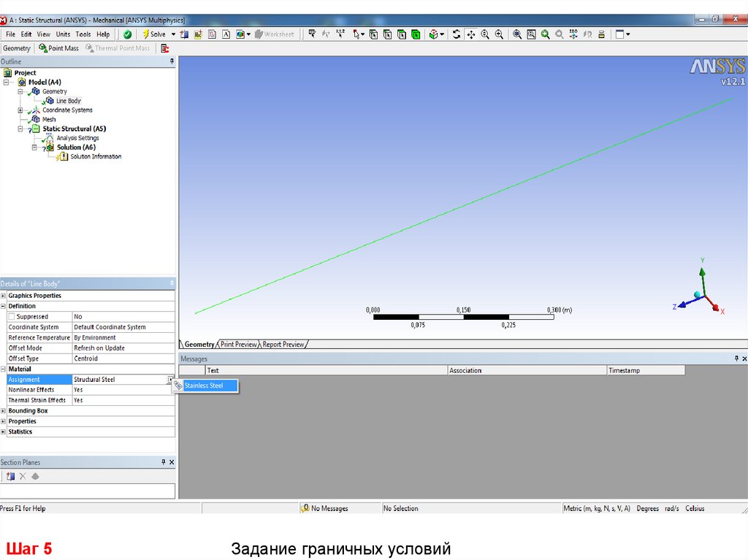Choose Stainless Steel from material popup
This screenshot has width=748, height=560.
coord(204,386)
